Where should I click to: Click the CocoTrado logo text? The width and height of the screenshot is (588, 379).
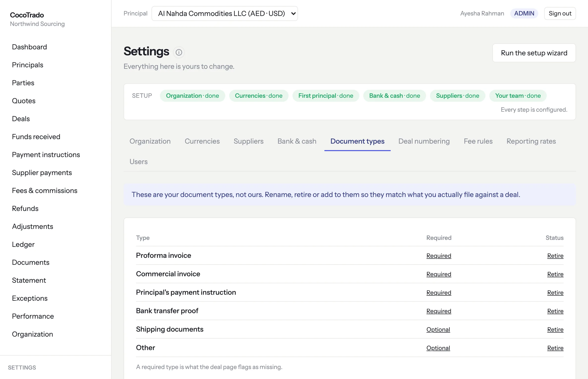click(x=27, y=15)
